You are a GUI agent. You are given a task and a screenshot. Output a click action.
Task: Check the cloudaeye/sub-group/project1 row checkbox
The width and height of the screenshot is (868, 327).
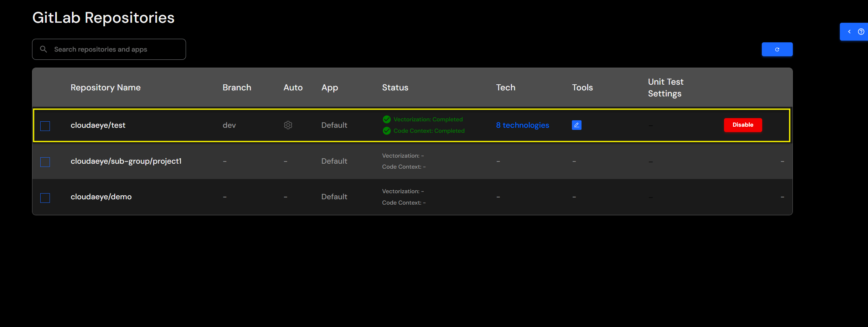45,162
